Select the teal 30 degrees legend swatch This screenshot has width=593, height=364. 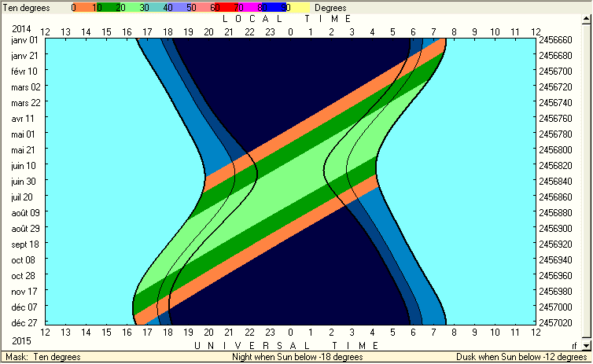[156, 8]
